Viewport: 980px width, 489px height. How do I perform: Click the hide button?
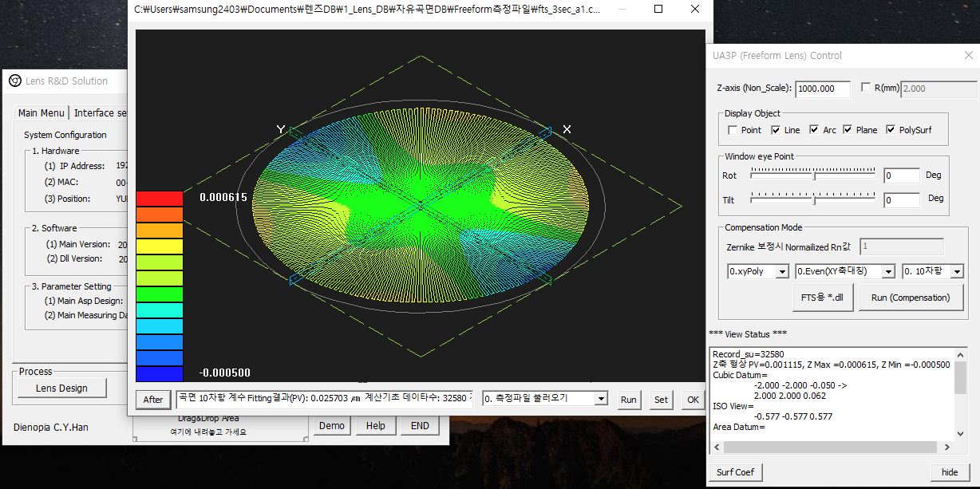click(950, 472)
